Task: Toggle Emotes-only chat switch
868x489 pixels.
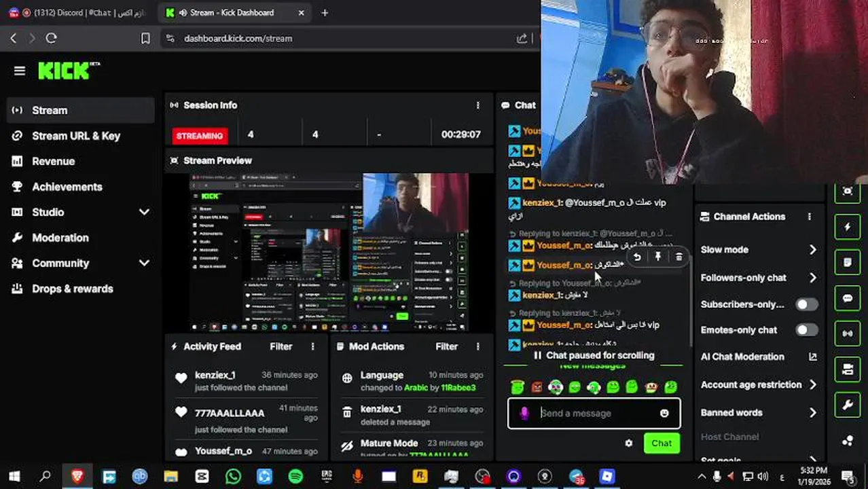Action: click(807, 330)
